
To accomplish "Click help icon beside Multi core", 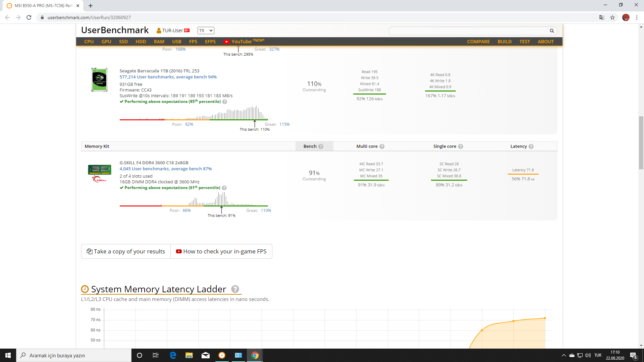I will click(382, 146).
